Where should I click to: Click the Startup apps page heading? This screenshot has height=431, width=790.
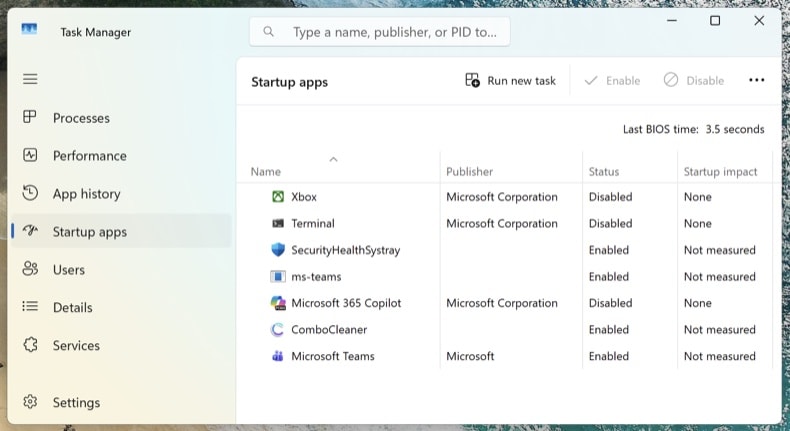click(290, 82)
